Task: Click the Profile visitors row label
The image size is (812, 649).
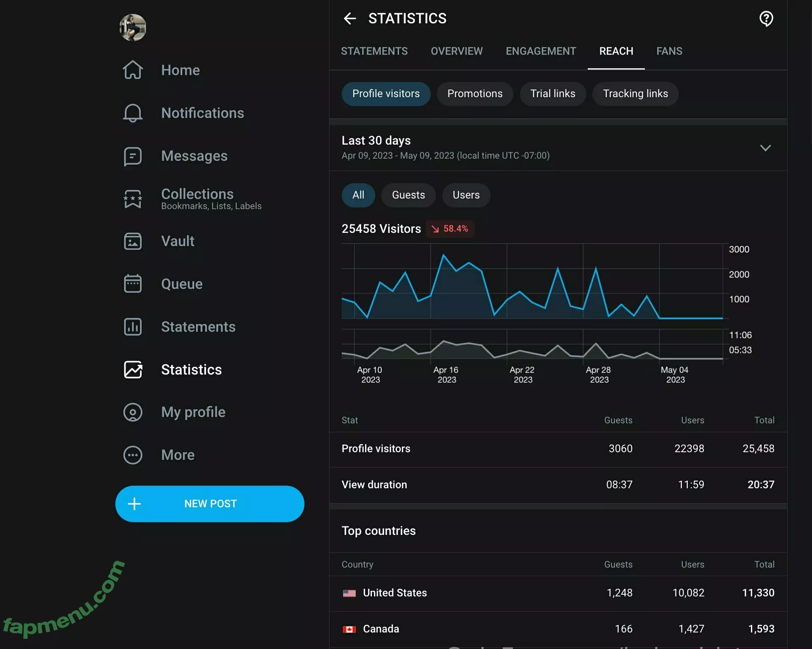Action: click(x=376, y=449)
